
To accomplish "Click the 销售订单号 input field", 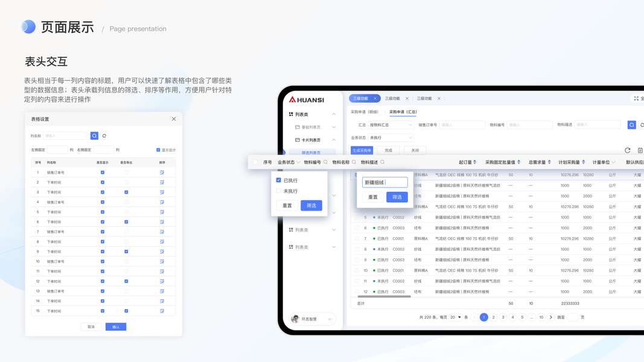I will click(x=462, y=125).
